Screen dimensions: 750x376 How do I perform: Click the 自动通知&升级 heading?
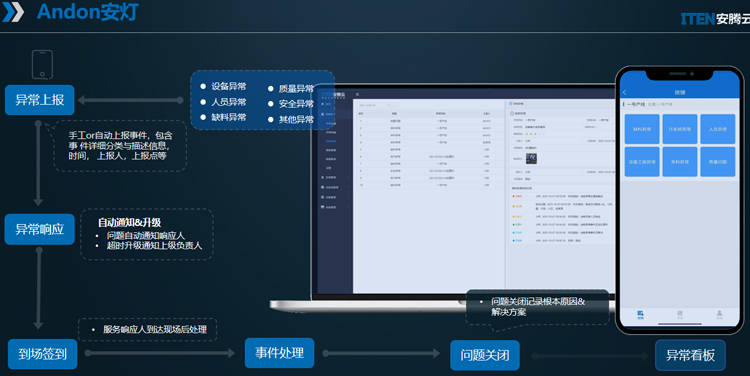point(129,222)
